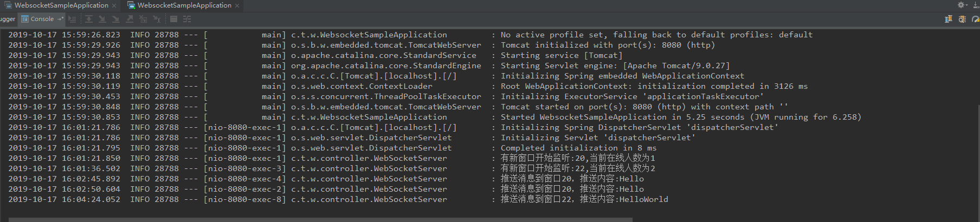Viewport: 980px width, 222px height.
Task: Click the profiler gauge icon
Action: coord(975,19)
